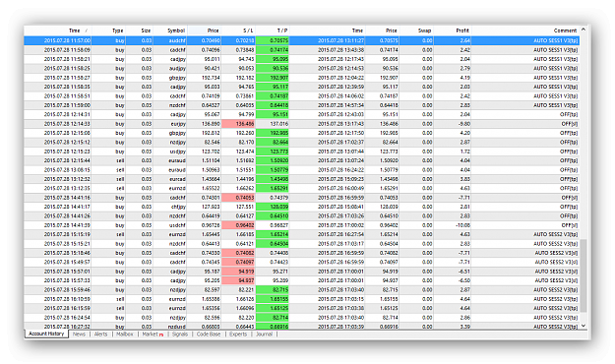615x364 pixels.
Task: Click close time 2015.07.28 14:57:54
Action: 340,105
